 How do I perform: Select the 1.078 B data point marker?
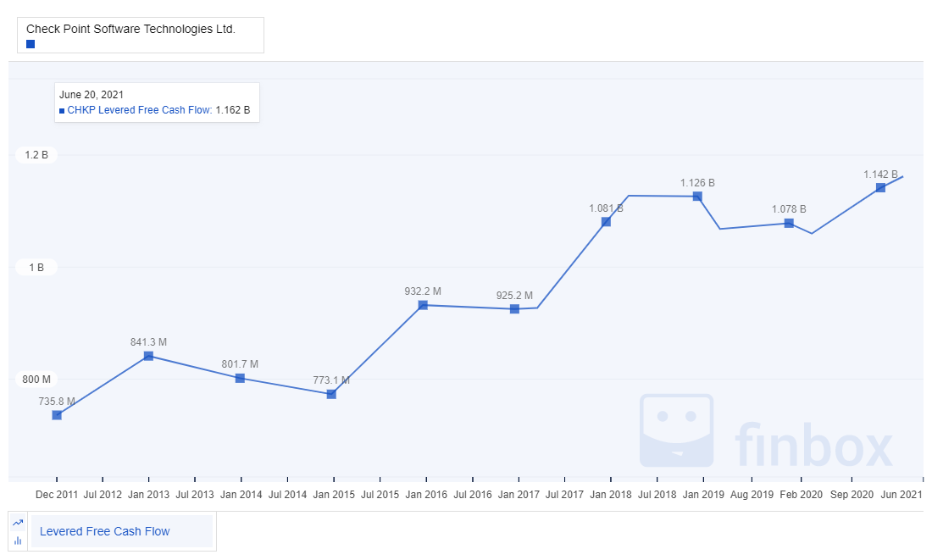coord(790,223)
